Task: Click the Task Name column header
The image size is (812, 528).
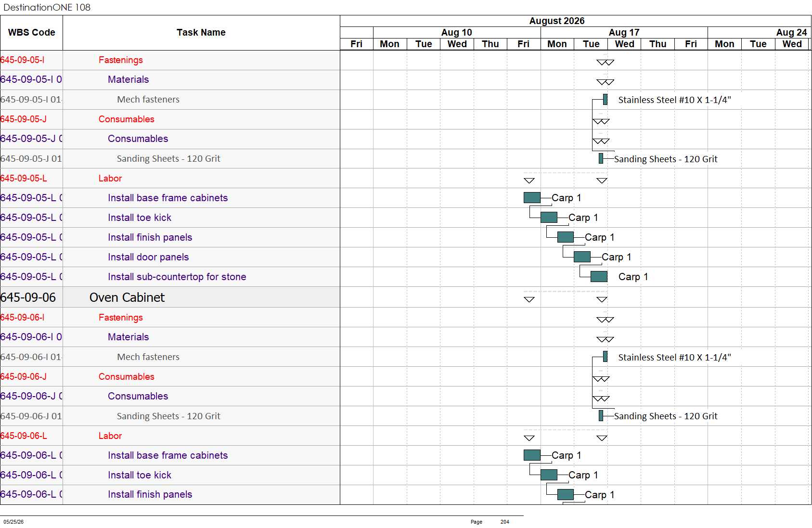Action: (201, 32)
